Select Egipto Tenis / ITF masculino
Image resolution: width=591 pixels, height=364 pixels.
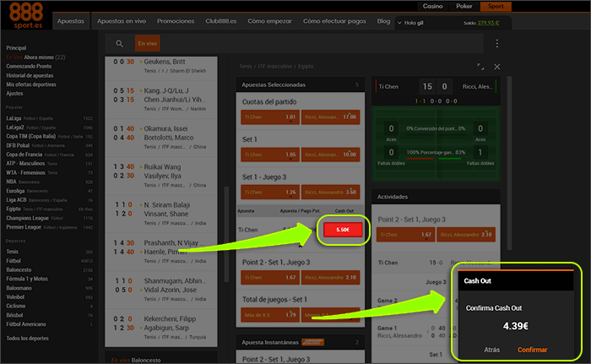49,209
